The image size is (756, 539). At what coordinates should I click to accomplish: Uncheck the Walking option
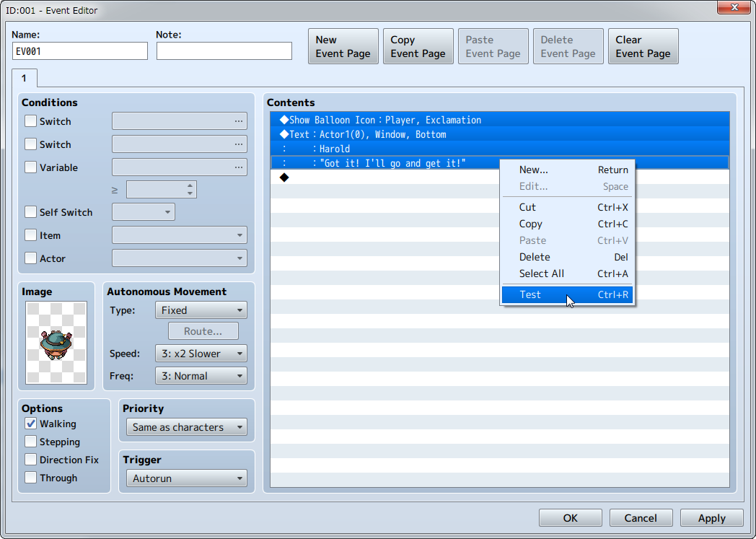pos(31,424)
